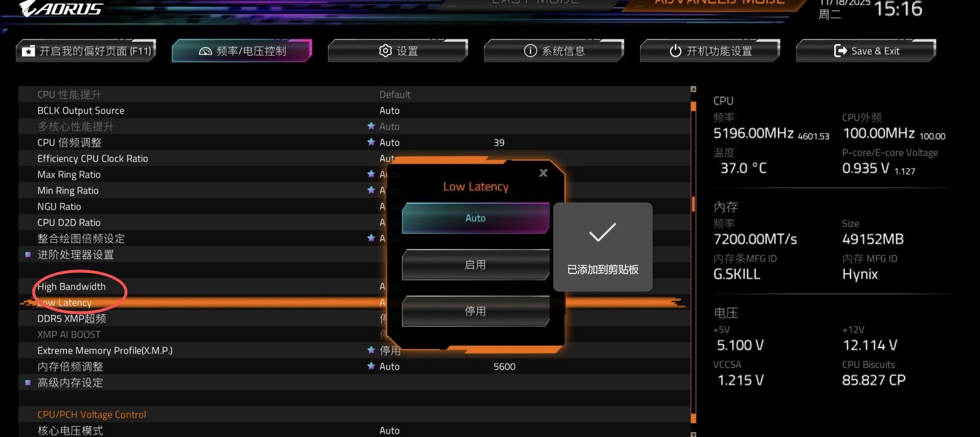The image size is (980, 437).
Task: Expand the 高级内存设定 submenu
Action: (x=70, y=383)
